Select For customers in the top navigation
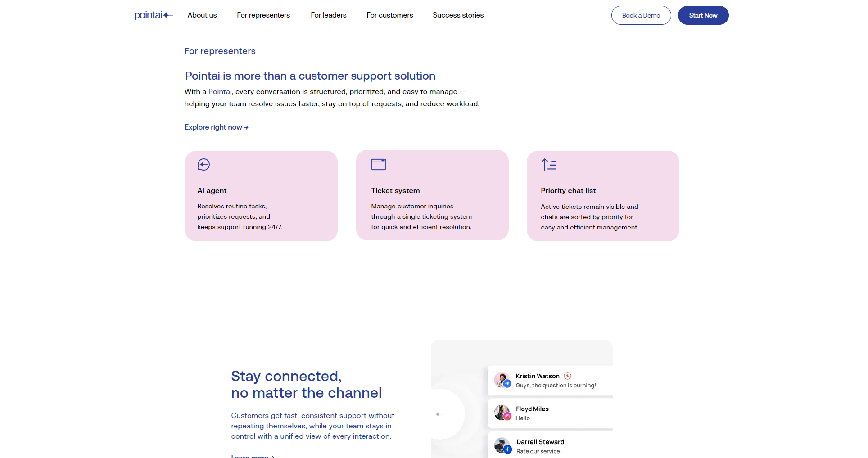 389,15
